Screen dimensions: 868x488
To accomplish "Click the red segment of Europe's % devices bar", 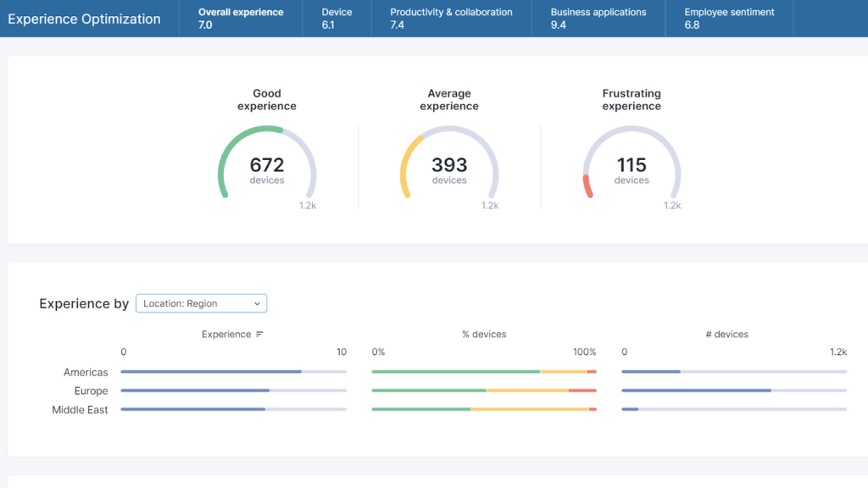I will tap(582, 391).
